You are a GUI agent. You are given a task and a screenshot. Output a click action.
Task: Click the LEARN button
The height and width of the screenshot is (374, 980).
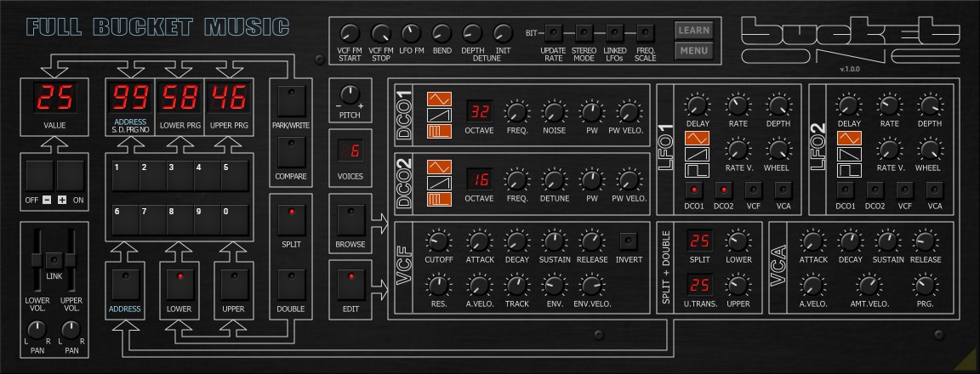click(694, 31)
